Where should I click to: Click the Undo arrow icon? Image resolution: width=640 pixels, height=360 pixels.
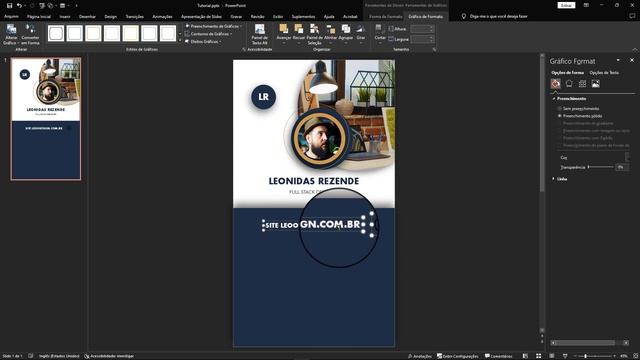[19, 6]
